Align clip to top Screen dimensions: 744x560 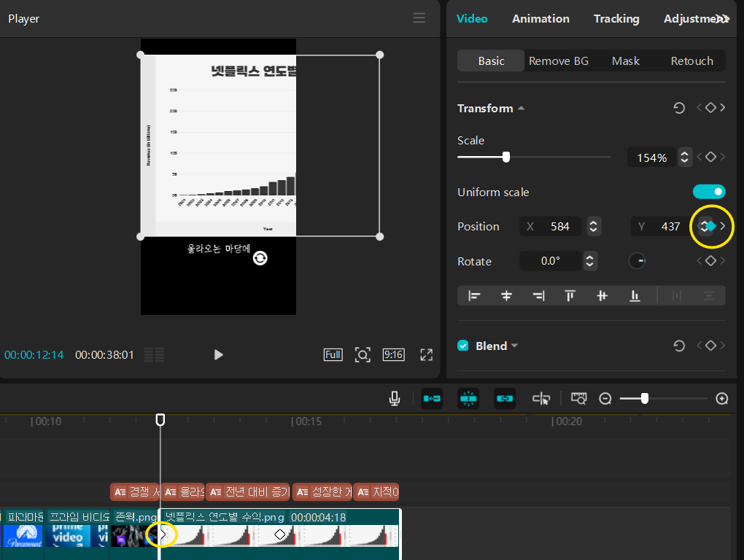570,296
